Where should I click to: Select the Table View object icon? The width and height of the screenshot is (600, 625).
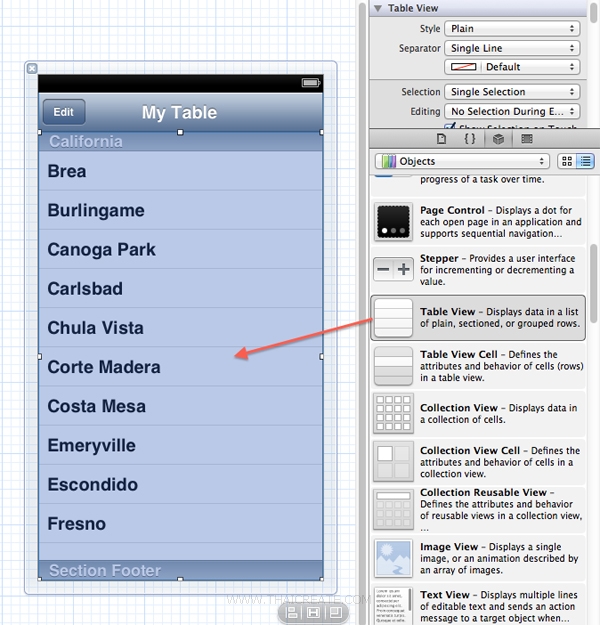click(x=393, y=318)
